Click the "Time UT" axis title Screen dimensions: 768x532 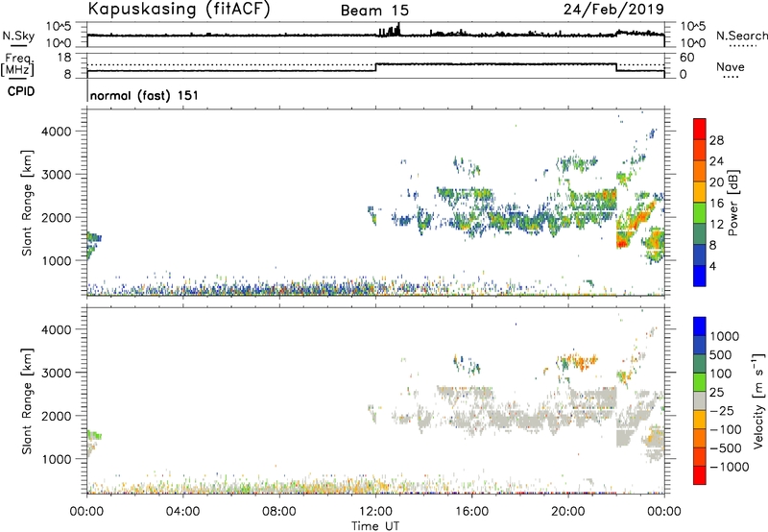[375, 526]
